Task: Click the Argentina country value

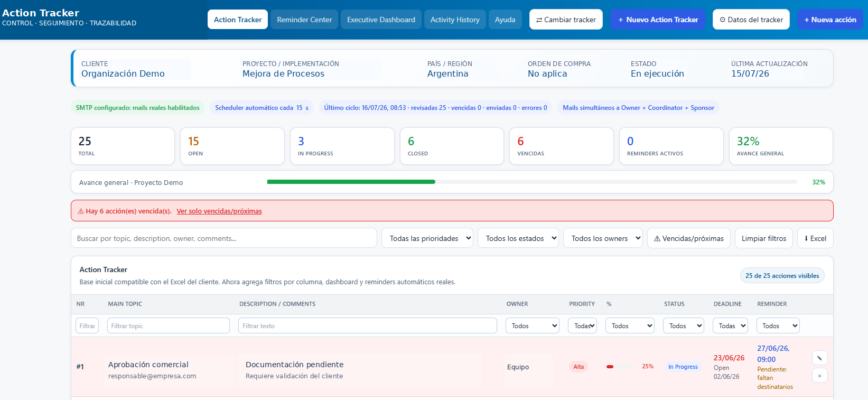Action: click(x=448, y=73)
